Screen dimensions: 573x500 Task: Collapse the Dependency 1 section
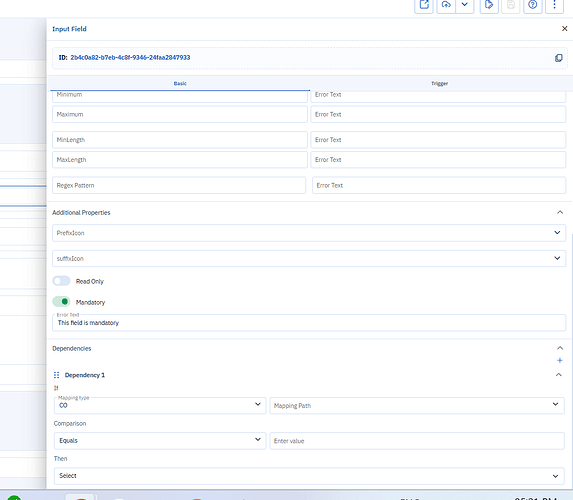(x=558, y=375)
